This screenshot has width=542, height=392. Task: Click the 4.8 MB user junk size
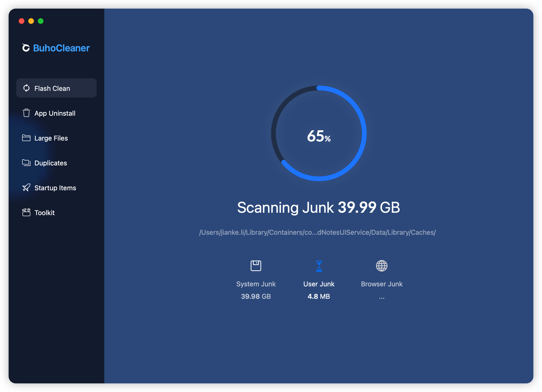[319, 296]
